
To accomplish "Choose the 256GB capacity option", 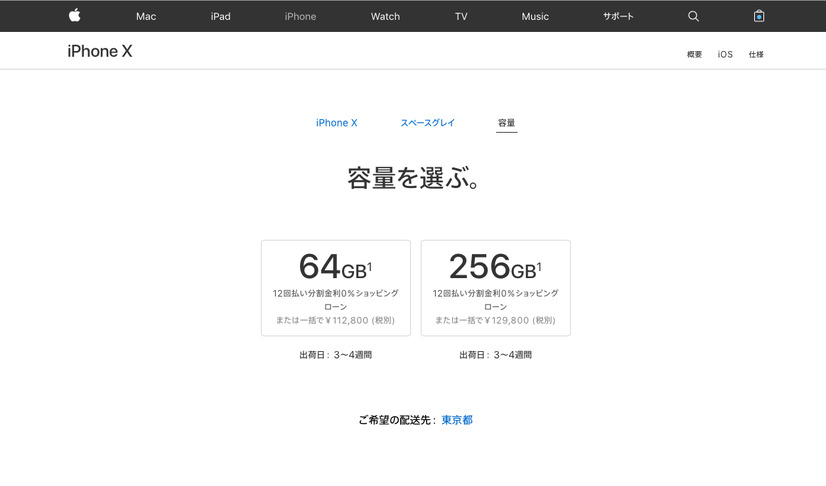I will [x=496, y=288].
